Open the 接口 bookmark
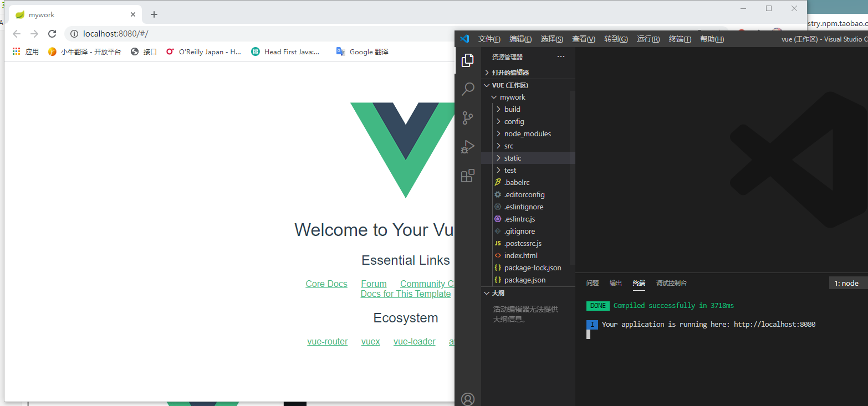The image size is (868, 406). point(144,52)
